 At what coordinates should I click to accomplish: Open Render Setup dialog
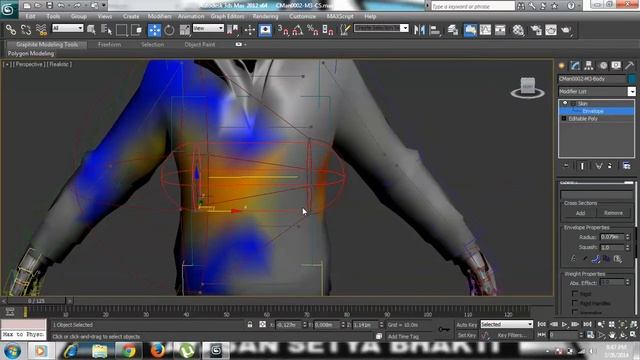[536, 30]
